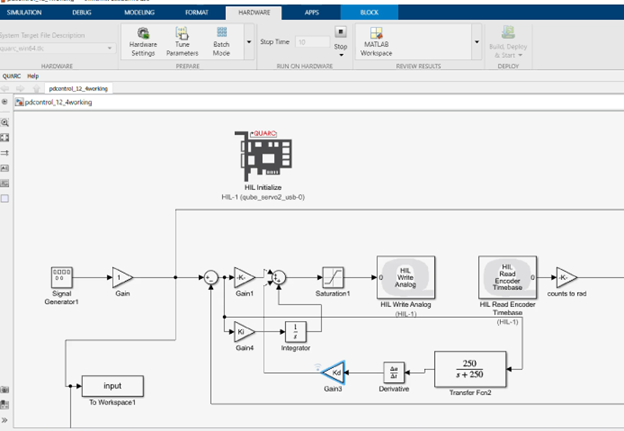Screen dimensions: 624x431
Task: Open the Batch Mode dropdown
Action: [x=222, y=42]
